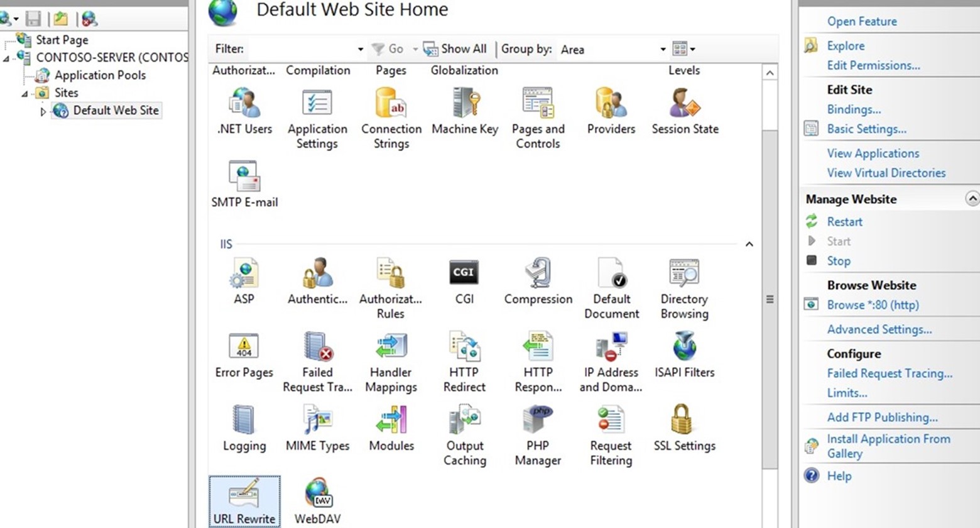Viewport: 980px width, 528px height.
Task: Open the Output Caching feature
Action: [465, 436]
